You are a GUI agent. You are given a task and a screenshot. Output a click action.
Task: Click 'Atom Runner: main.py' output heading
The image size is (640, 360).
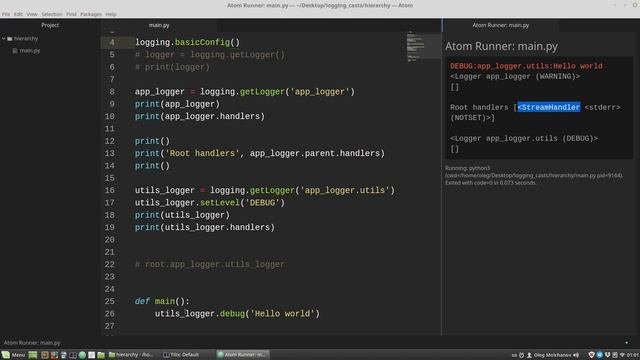(x=501, y=46)
